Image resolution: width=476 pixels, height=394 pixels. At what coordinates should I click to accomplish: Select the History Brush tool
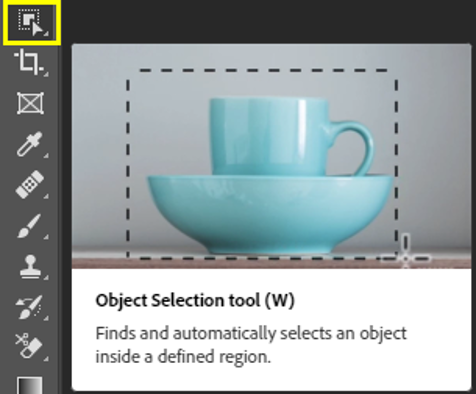(29, 307)
